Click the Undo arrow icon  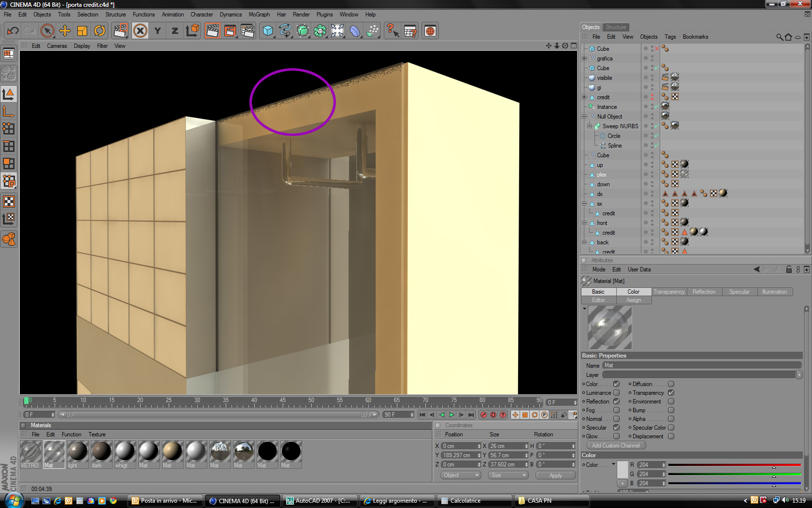coord(13,31)
